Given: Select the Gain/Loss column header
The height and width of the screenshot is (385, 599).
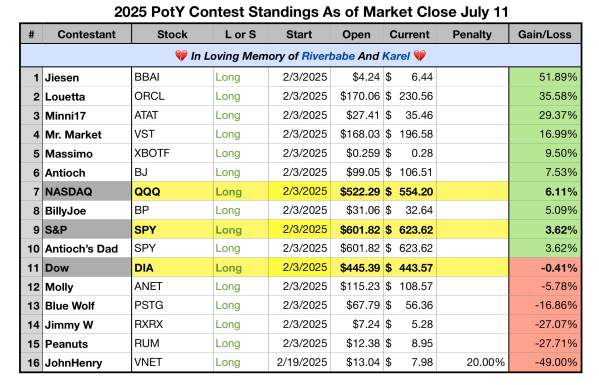Looking at the screenshot, I should (x=545, y=34).
